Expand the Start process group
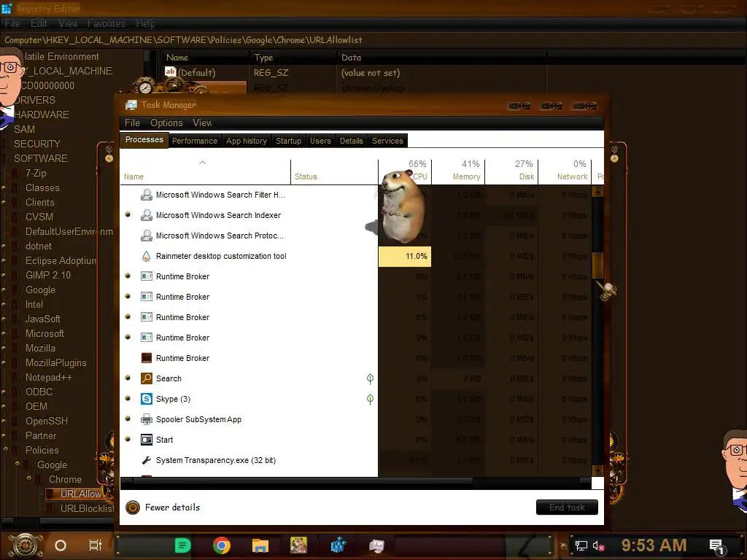Screen dimensions: 747x560 tap(128, 440)
